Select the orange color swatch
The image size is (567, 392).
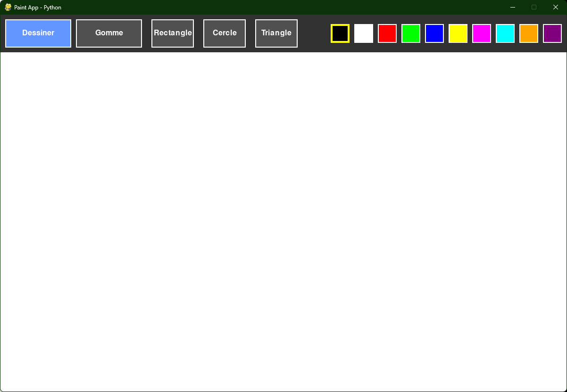coord(529,33)
